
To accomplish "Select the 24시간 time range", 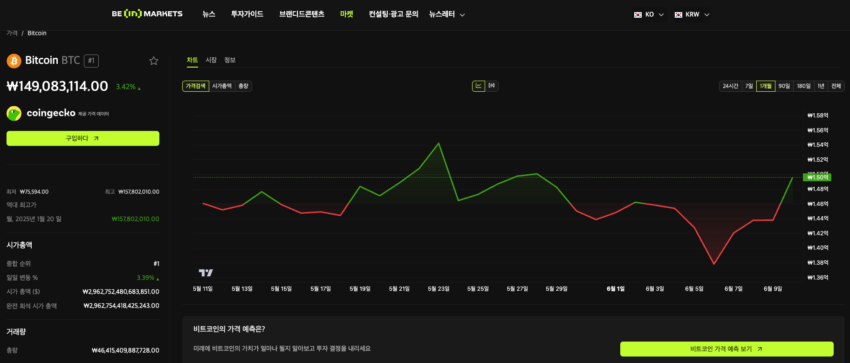I will [730, 86].
